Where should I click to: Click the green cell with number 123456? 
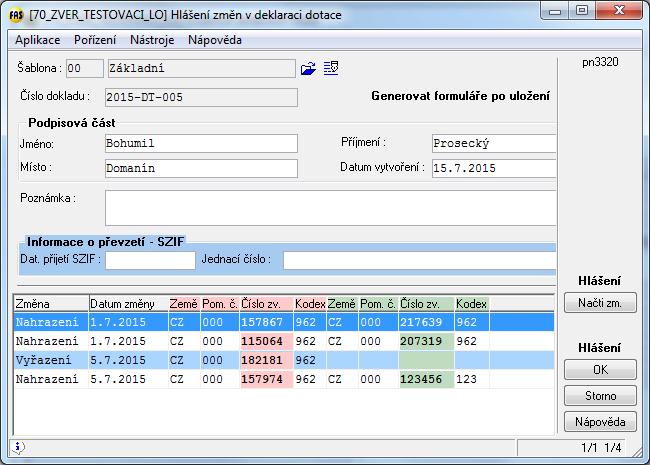(426, 380)
